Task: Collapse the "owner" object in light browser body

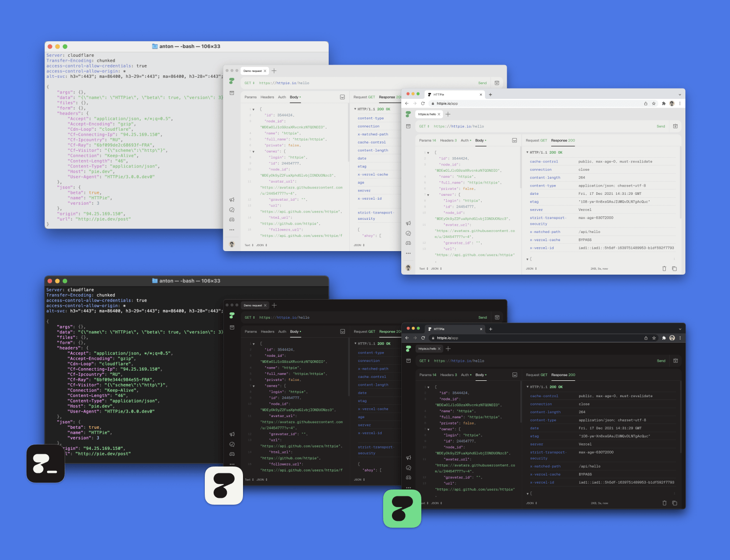Action: pyautogui.click(x=428, y=195)
